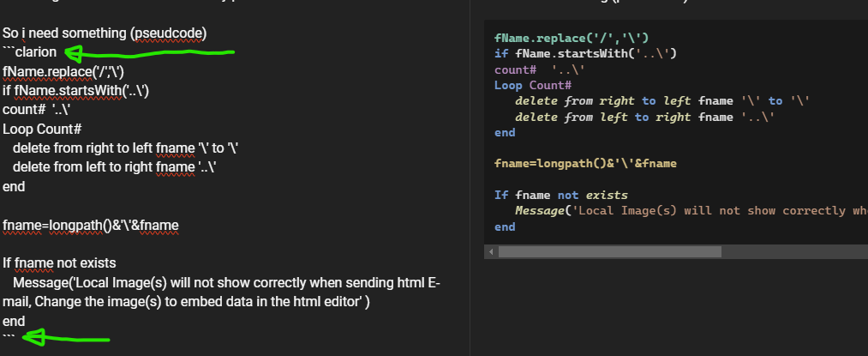Click the 'Message(' line in preview code

tap(539, 210)
